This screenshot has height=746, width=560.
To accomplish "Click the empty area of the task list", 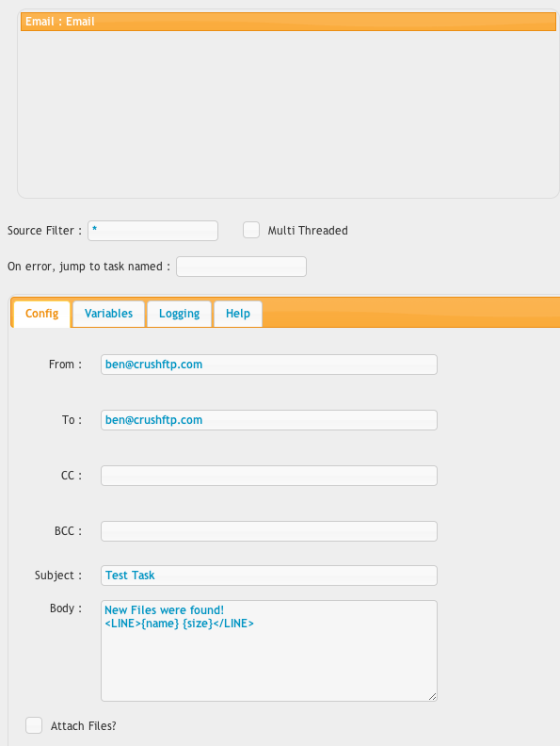I will [288, 114].
